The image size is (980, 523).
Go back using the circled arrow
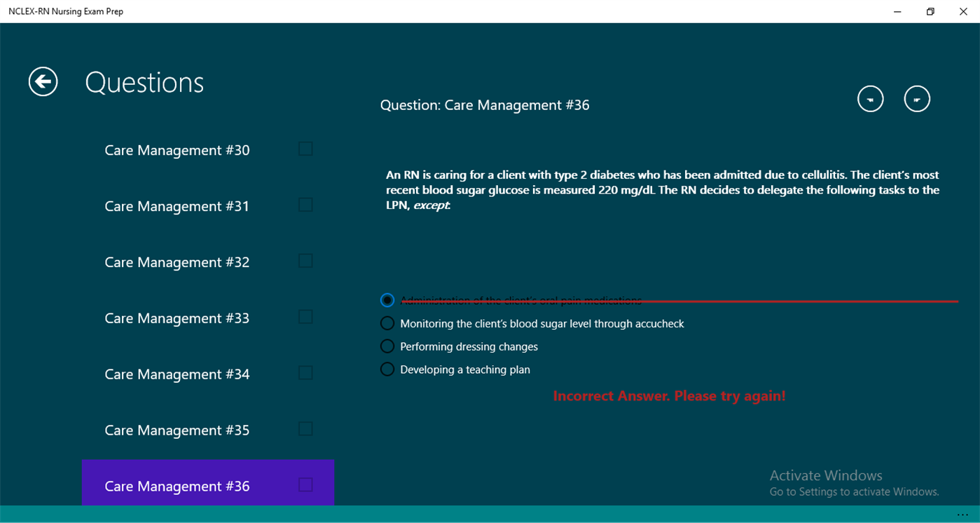pos(43,82)
